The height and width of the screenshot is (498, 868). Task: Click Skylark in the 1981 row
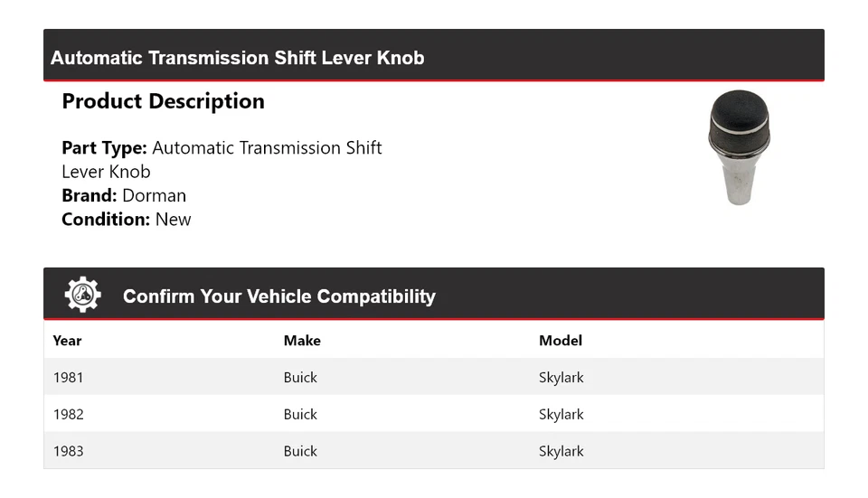pos(561,377)
